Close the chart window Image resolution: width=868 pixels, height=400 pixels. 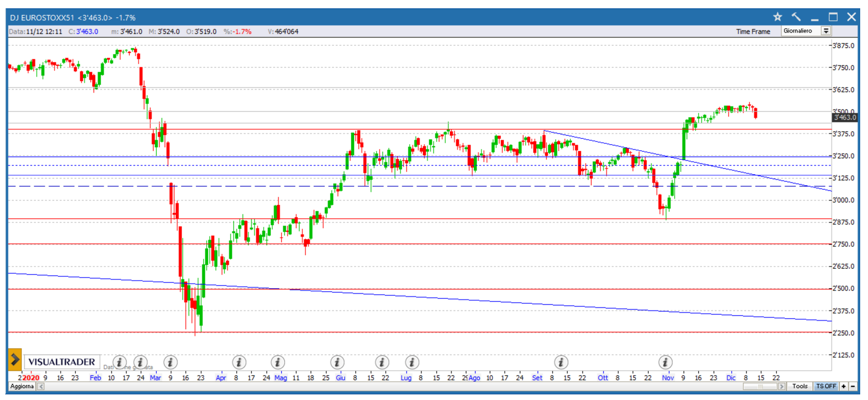pos(851,17)
